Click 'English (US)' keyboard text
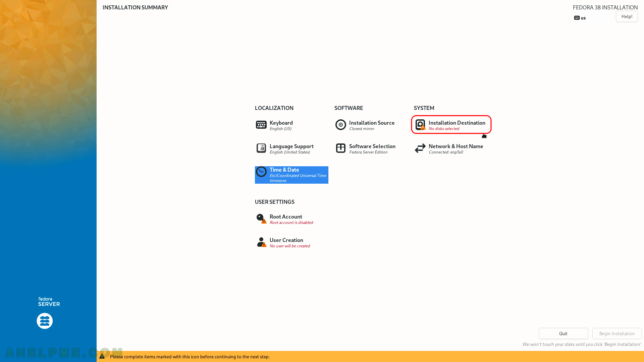The width and height of the screenshot is (644, 362). click(280, 129)
